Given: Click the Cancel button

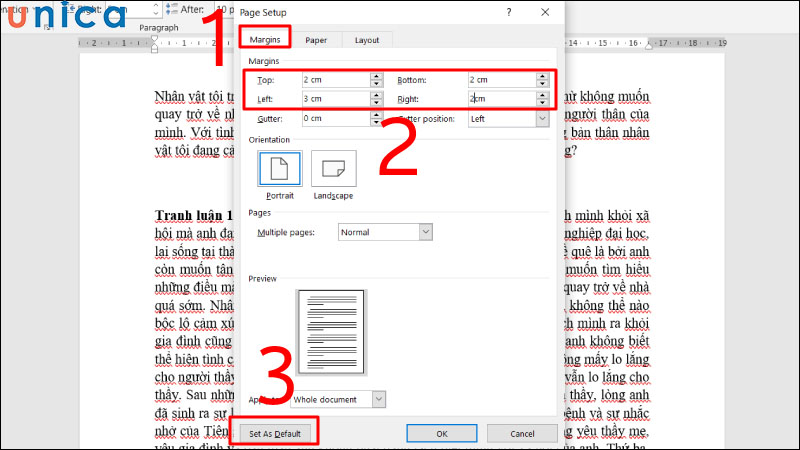Looking at the screenshot, I should click(522, 434).
